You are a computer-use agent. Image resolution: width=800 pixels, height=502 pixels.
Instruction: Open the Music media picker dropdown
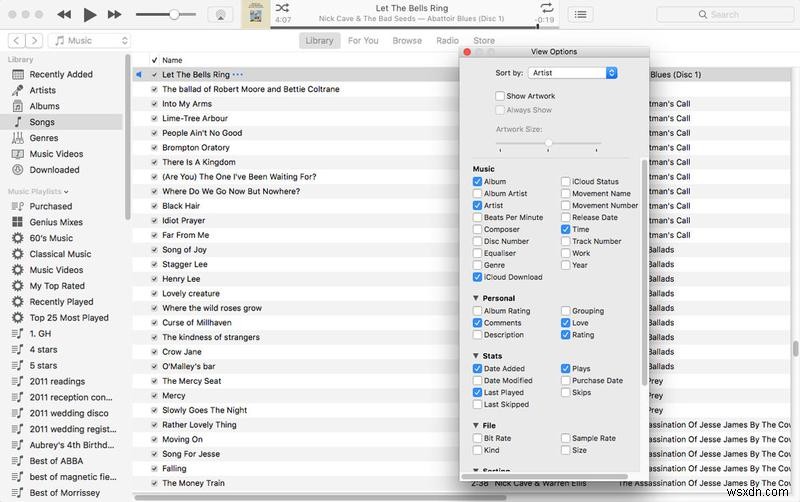pos(89,40)
